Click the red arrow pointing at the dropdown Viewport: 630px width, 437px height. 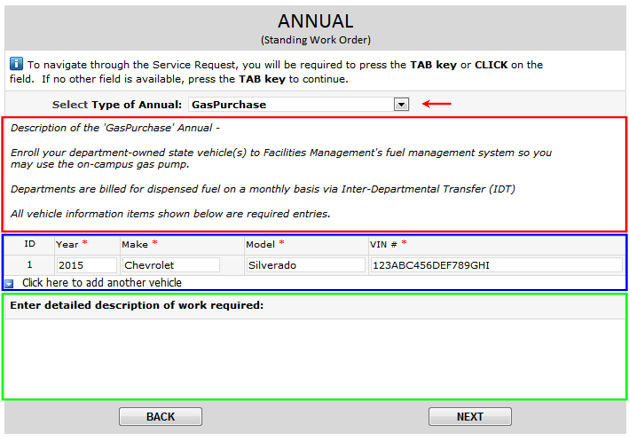(437, 103)
